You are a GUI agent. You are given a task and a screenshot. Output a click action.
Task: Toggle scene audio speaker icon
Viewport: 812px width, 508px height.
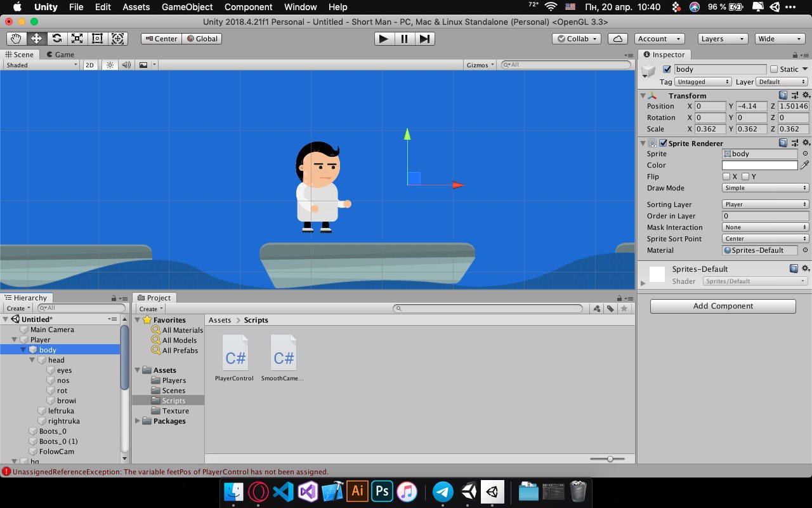click(x=126, y=65)
